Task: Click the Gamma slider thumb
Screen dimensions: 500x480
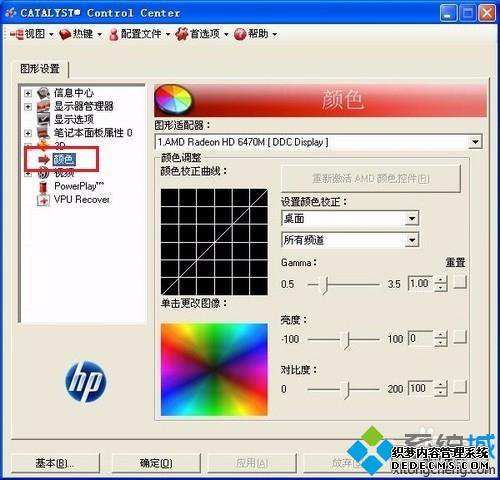Action: click(x=325, y=285)
